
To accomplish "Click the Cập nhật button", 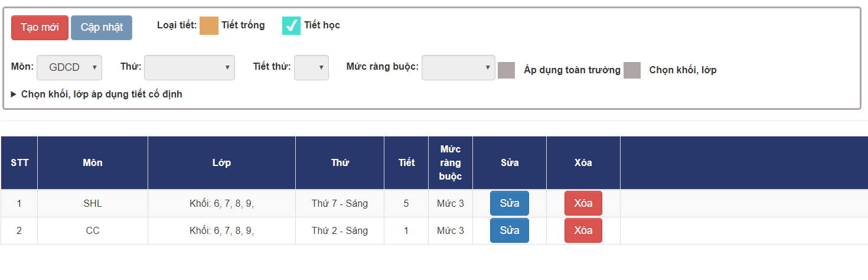I will pos(102,28).
